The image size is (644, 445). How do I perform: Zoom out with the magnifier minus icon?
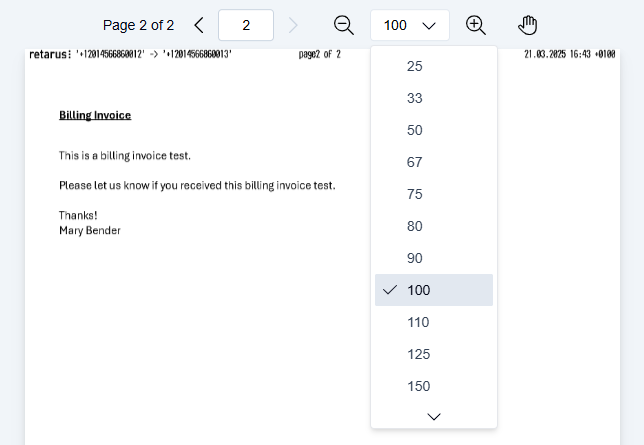tap(344, 25)
